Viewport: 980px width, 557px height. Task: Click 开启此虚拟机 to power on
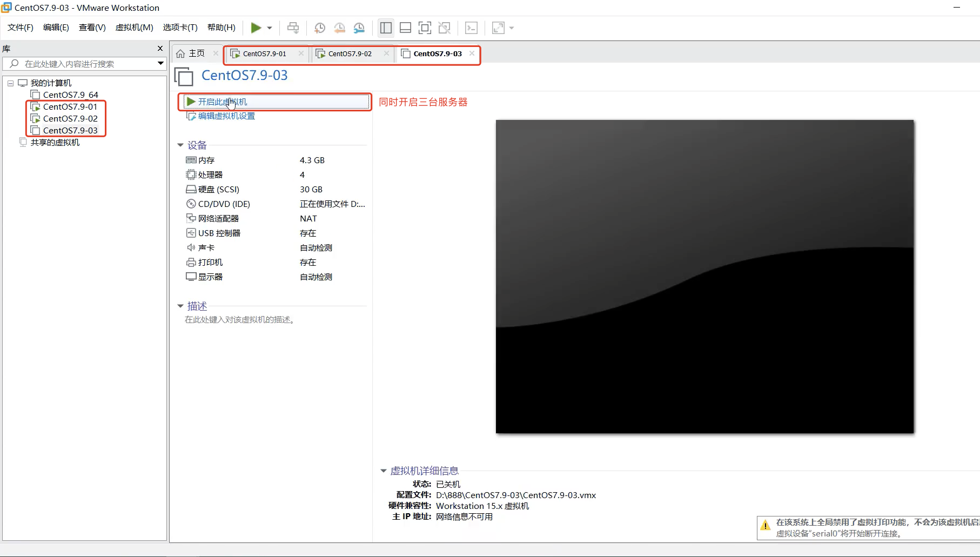(276, 102)
